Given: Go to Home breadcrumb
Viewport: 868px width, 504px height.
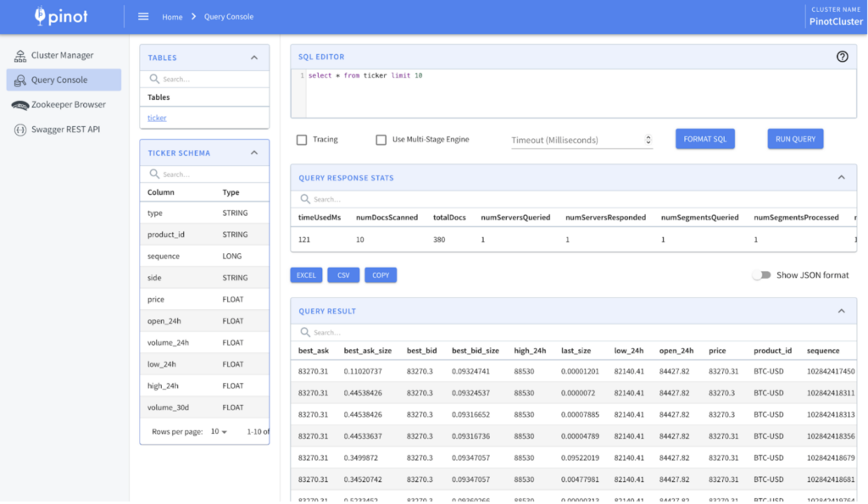Looking at the screenshot, I should coord(172,17).
